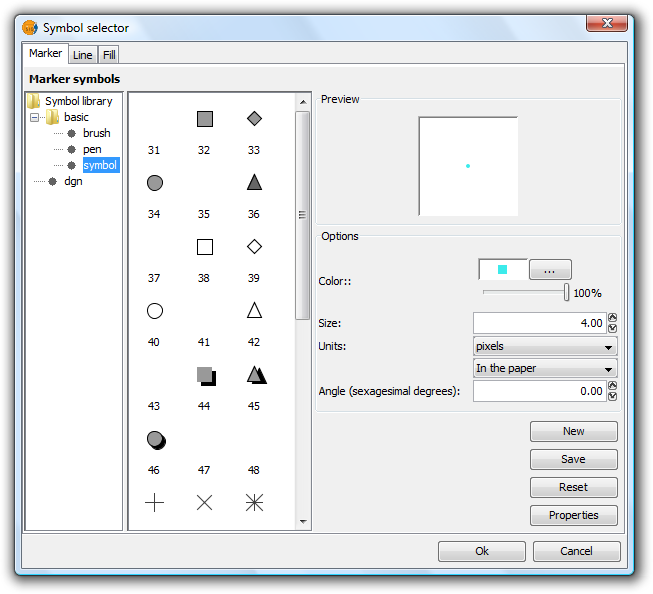The height and width of the screenshot is (594, 653).
Task: Click the Cancel button
Action: tap(576, 551)
